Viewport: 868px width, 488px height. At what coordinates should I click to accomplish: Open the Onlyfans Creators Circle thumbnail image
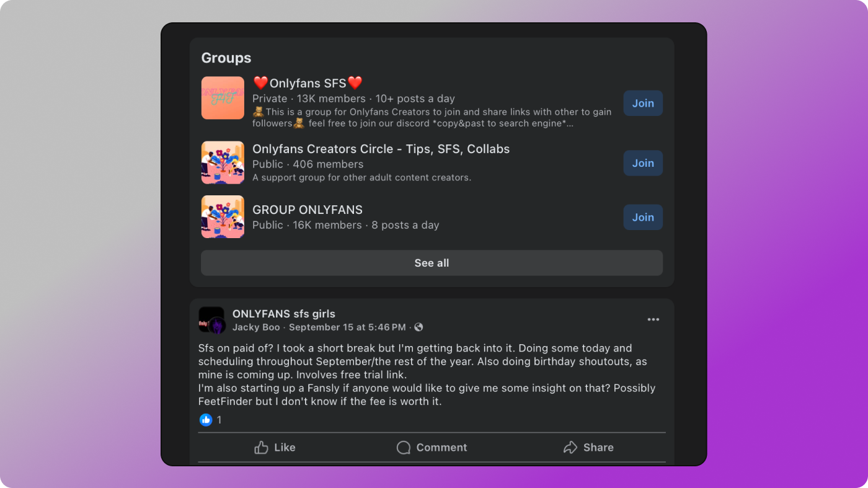223,162
